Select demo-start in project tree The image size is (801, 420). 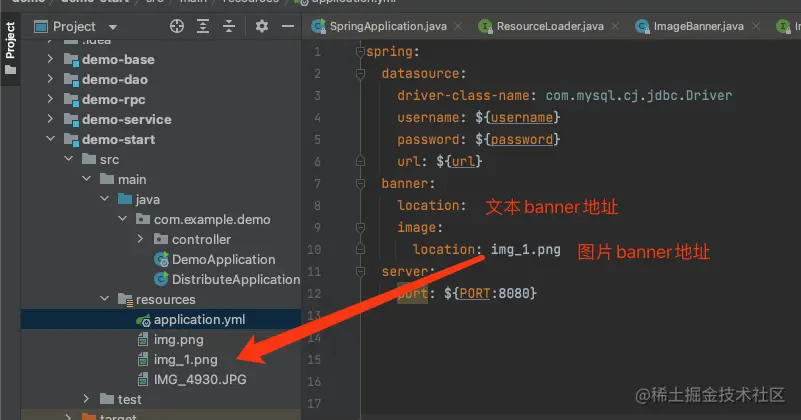119,139
